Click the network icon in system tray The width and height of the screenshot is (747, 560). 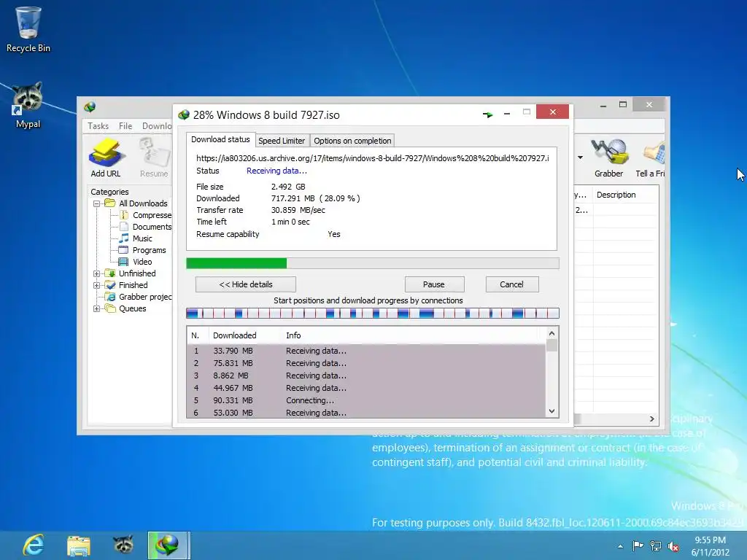click(656, 546)
